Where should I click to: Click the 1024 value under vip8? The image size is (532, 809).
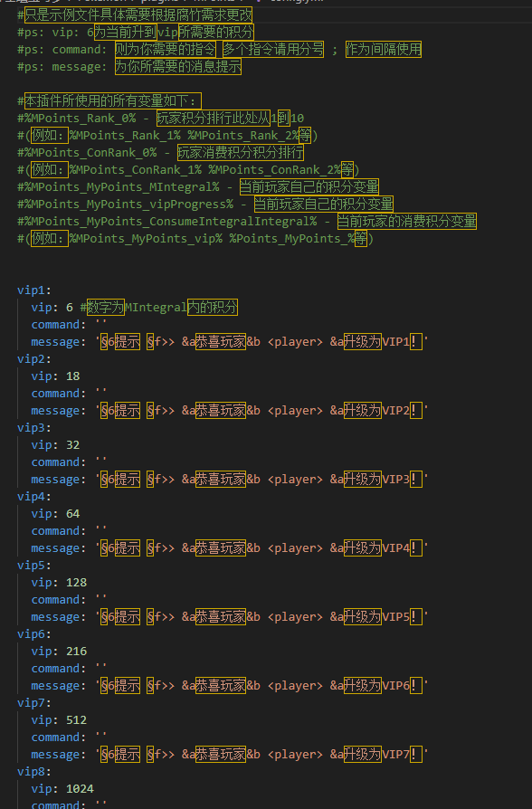coord(80,789)
